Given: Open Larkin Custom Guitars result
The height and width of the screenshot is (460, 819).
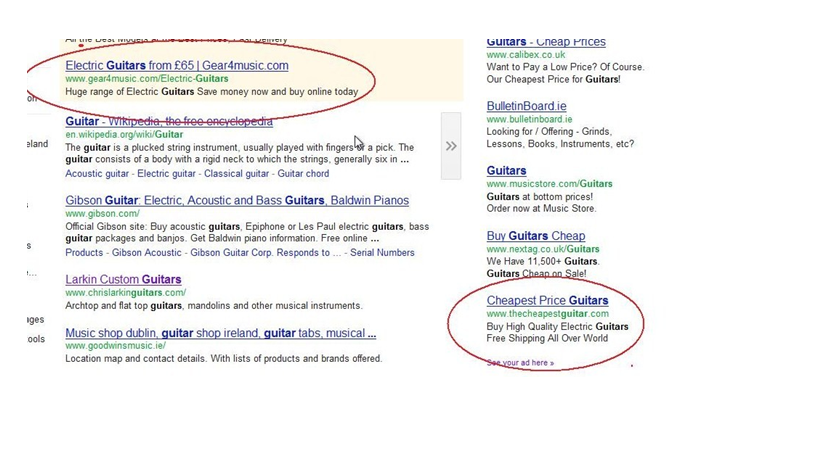Looking at the screenshot, I should tap(123, 280).
